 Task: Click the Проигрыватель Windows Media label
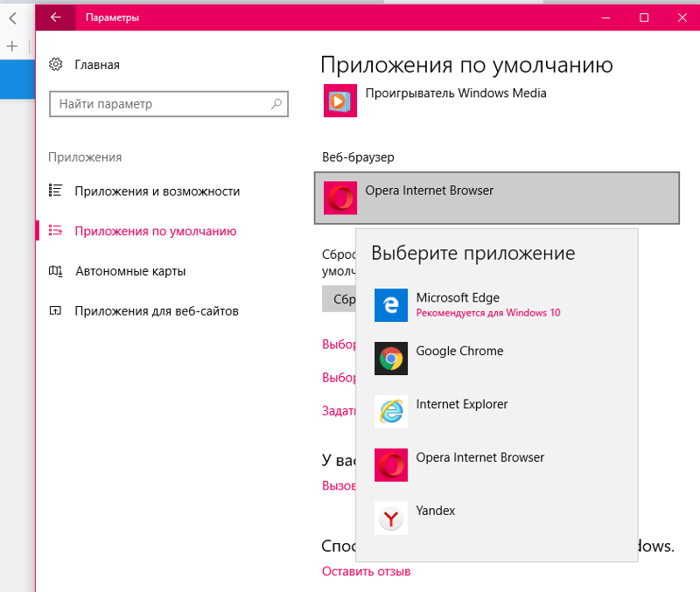coord(456,93)
